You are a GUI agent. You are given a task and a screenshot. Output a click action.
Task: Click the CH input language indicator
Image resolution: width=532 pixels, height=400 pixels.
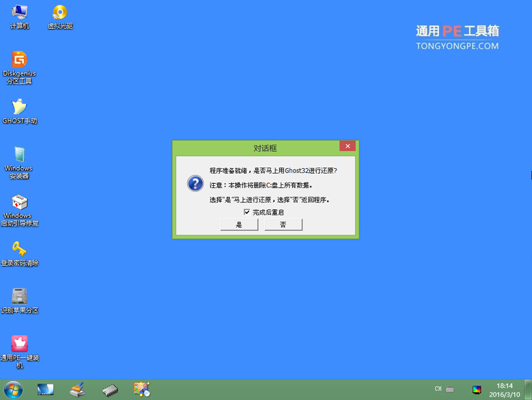pyautogui.click(x=438, y=389)
